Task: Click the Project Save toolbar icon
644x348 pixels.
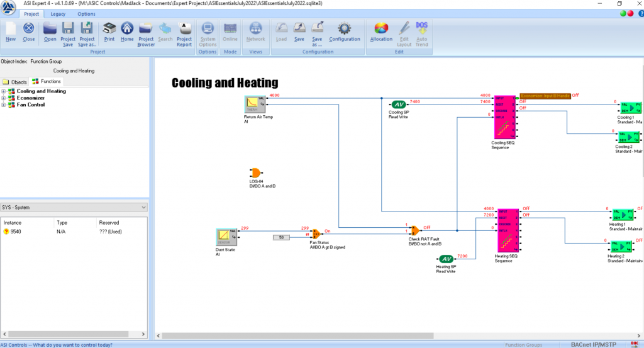Action: coord(68,32)
